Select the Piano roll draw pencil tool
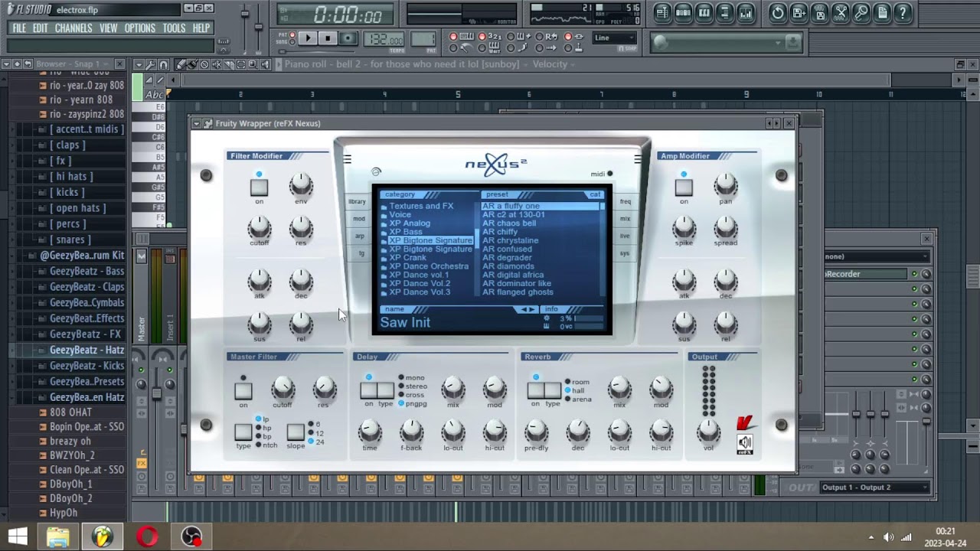 point(181,64)
